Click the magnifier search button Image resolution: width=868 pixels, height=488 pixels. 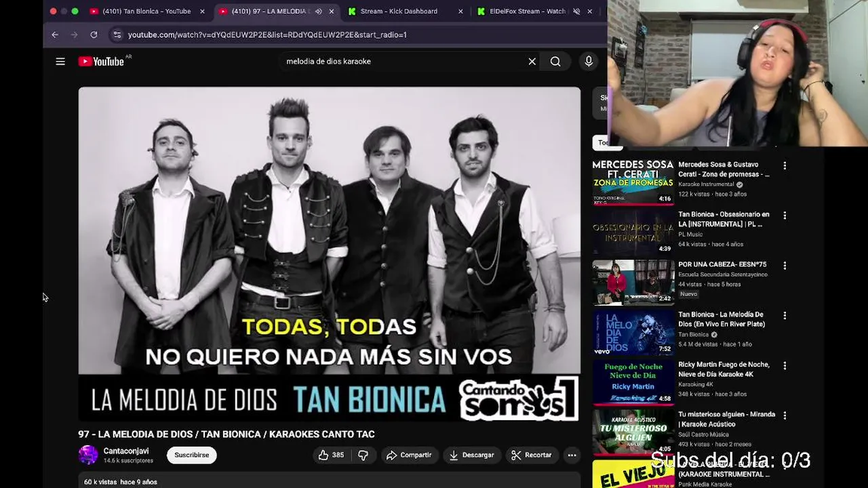(x=555, y=62)
